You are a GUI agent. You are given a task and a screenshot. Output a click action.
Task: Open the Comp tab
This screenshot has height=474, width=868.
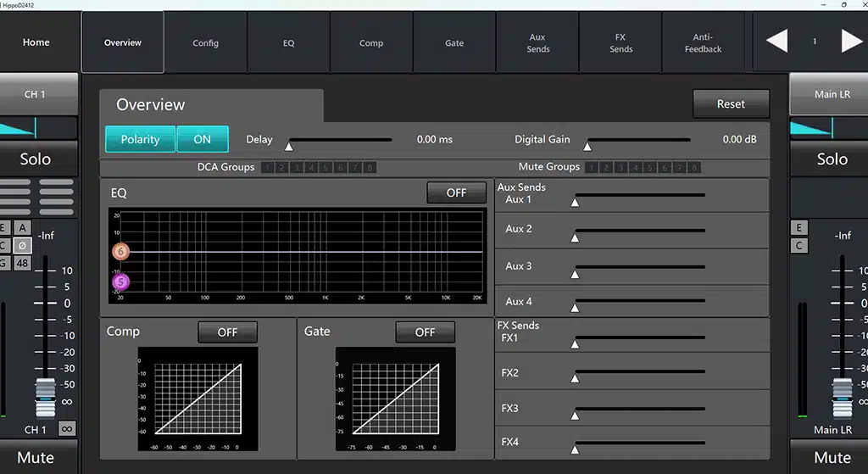pyautogui.click(x=371, y=42)
